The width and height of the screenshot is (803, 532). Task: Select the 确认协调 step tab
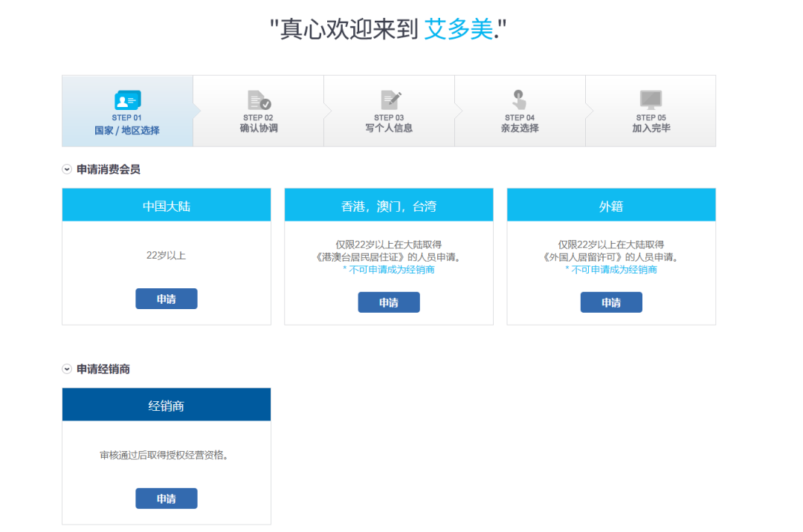coord(259,111)
